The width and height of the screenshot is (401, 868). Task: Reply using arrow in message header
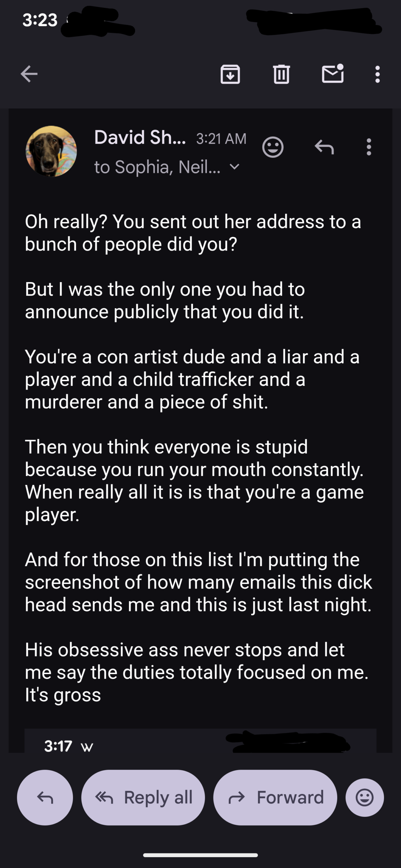[x=324, y=147]
